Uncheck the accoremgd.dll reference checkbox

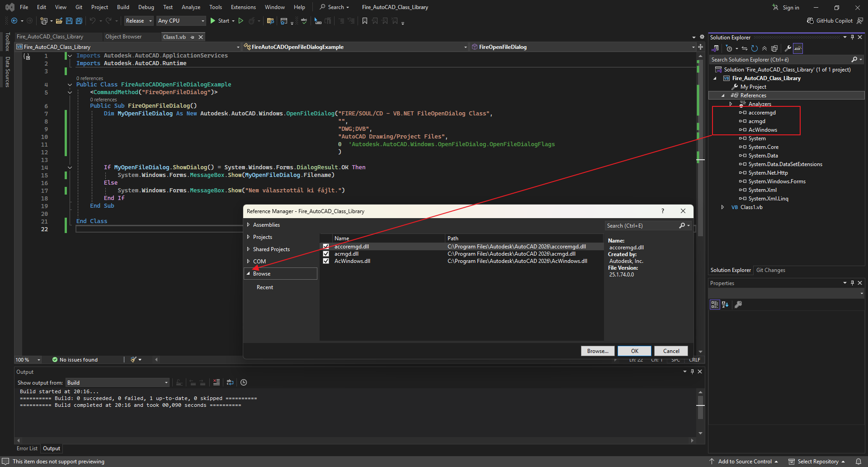click(x=326, y=247)
